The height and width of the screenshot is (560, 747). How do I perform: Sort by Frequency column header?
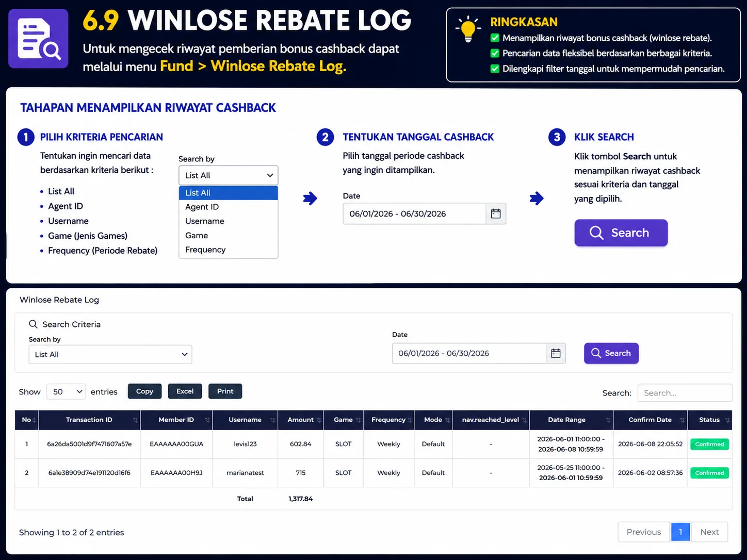pyautogui.click(x=388, y=420)
